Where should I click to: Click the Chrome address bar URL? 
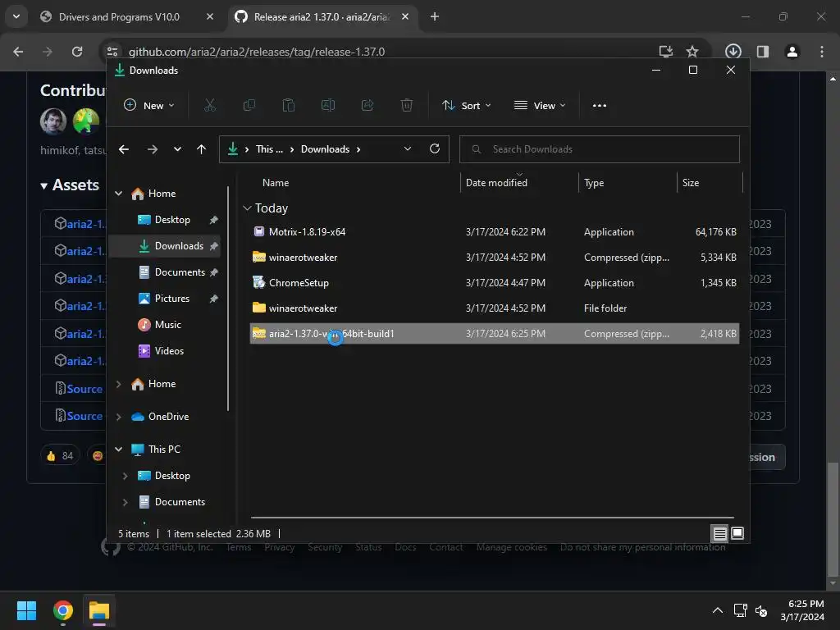pyautogui.click(x=257, y=52)
